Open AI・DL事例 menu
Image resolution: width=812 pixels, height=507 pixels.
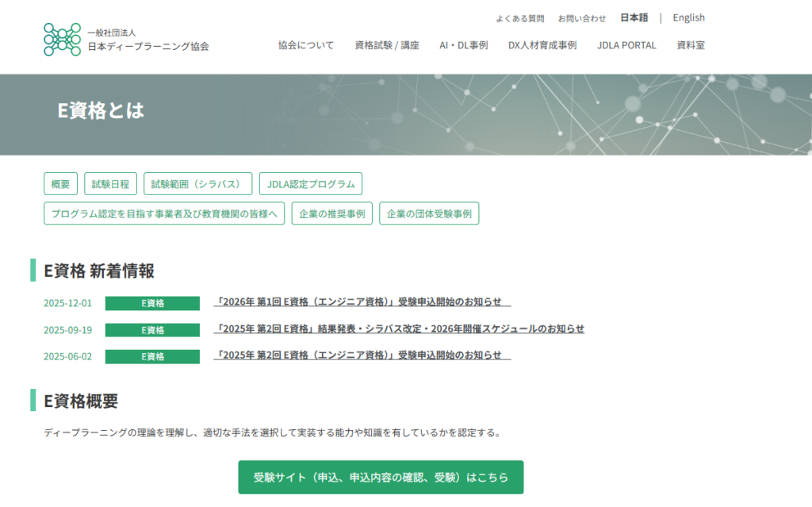click(x=463, y=45)
